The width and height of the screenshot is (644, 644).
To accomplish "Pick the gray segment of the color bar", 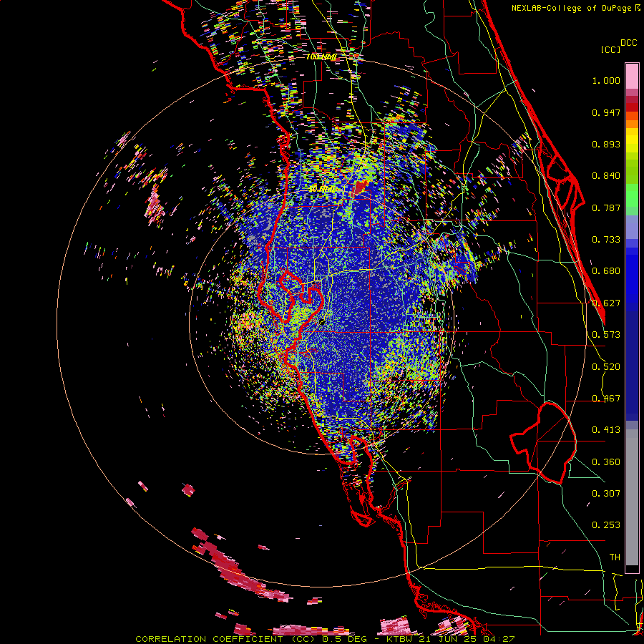I will point(632,497).
